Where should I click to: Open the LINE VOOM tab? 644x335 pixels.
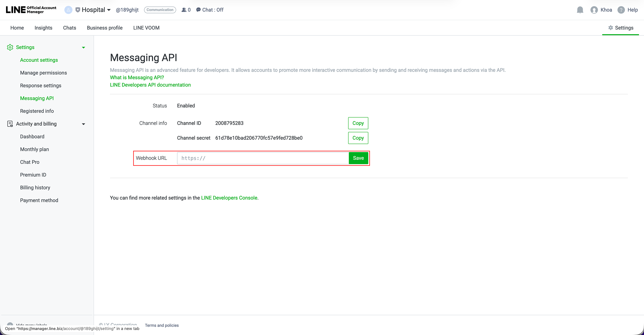[x=146, y=28]
